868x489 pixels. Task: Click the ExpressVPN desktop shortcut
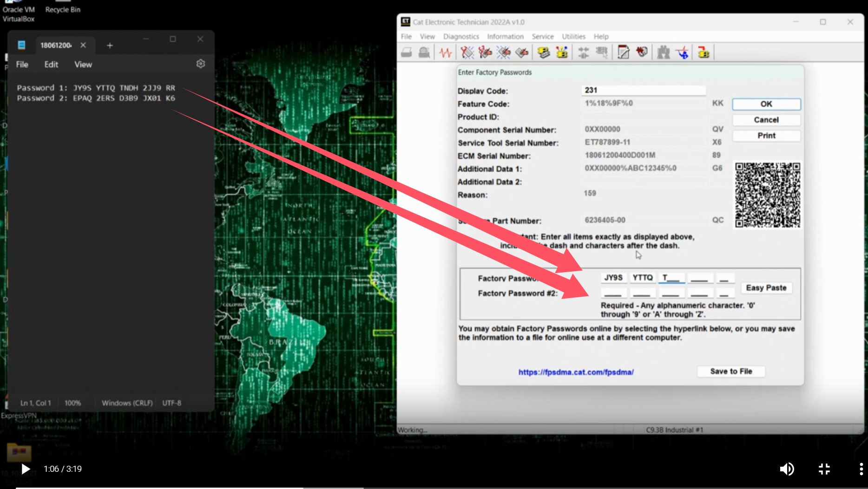[x=19, y=415]
